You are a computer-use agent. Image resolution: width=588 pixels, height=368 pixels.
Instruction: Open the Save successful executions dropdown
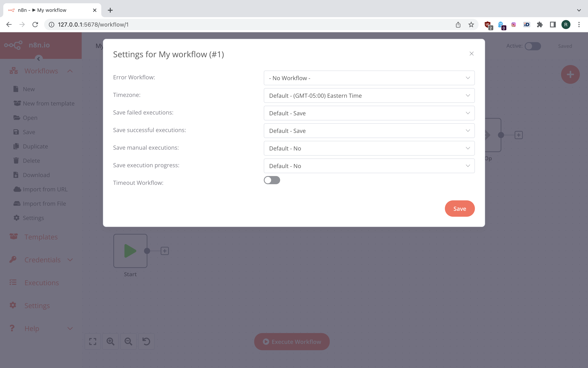tap(369, 131)
